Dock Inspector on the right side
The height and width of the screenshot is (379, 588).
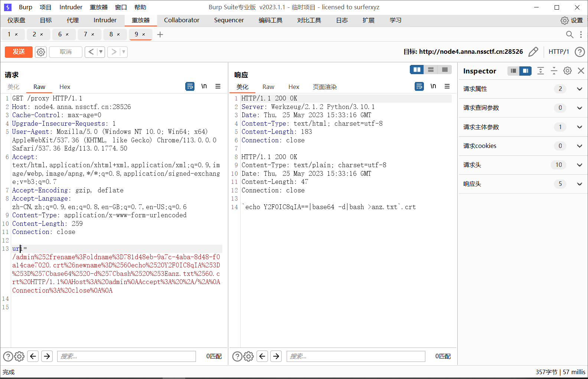coord(525,71)
